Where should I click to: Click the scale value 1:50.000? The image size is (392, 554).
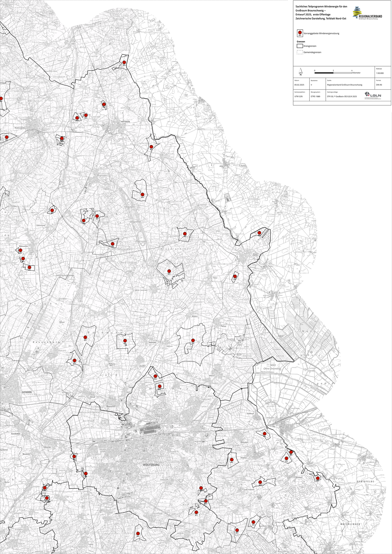[x=380, y=73]
